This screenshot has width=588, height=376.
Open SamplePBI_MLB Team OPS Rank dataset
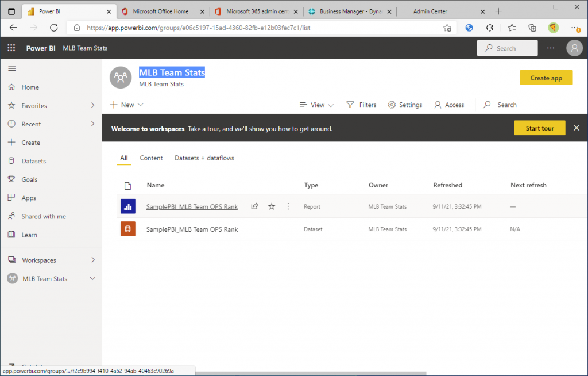coord(192,229)
